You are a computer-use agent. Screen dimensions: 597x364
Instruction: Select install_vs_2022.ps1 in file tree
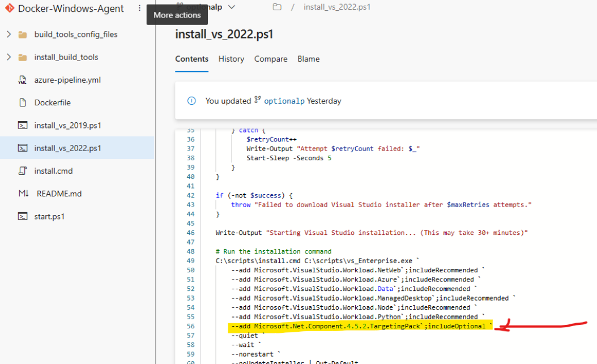pyautogui.click(x=68, y=148)
